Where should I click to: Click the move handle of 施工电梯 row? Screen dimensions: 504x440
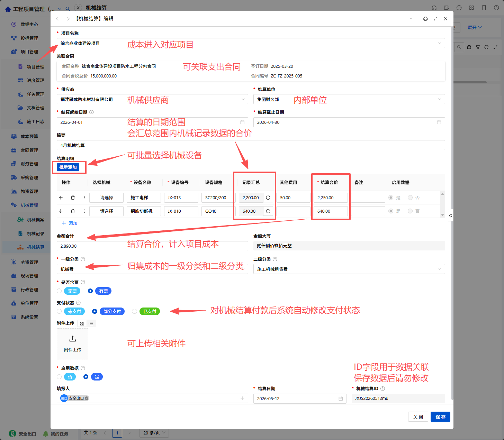coord(61,198)
